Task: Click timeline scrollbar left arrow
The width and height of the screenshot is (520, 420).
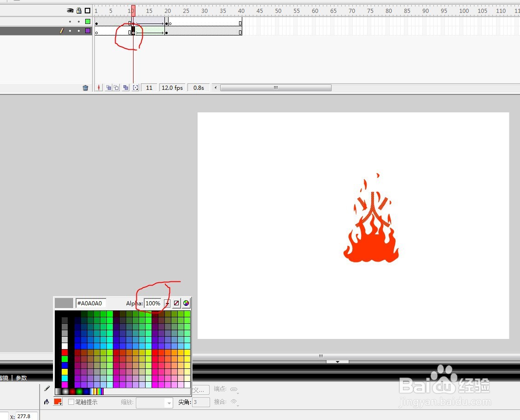Action: click(216, 88)
